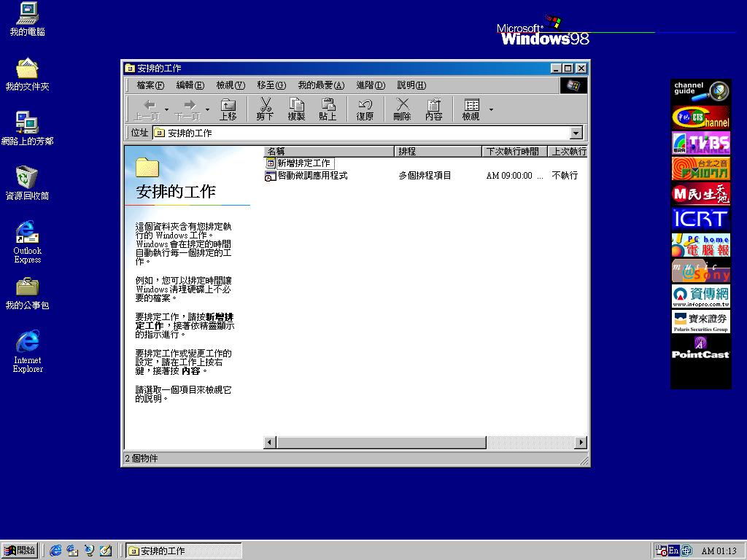
Task: Sort by the 下次執行時間 column header
Action: point(514,152)
